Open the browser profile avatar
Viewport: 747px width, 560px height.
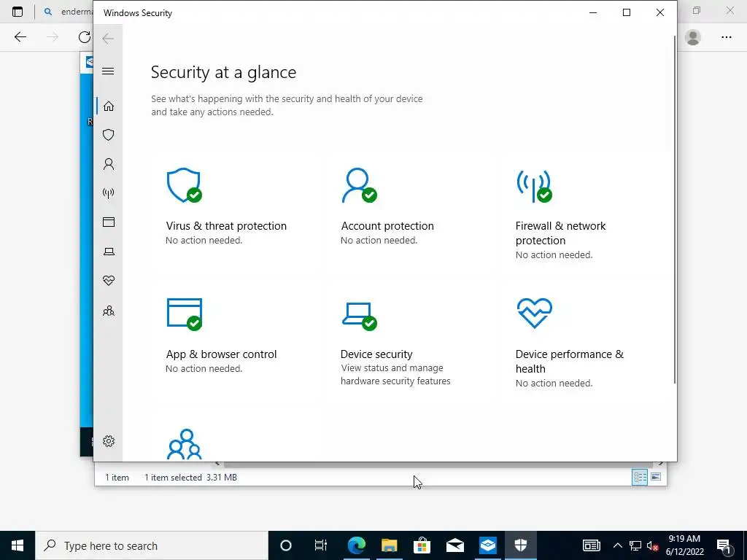[x=693, y=37]
